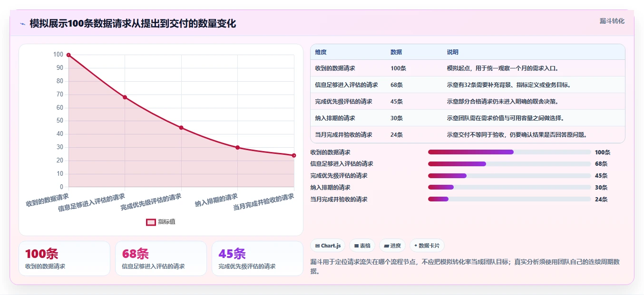The image size is (644, 295).
Task: Click the description starting 示意团队需在需求价值
Action: pos(506,118)
